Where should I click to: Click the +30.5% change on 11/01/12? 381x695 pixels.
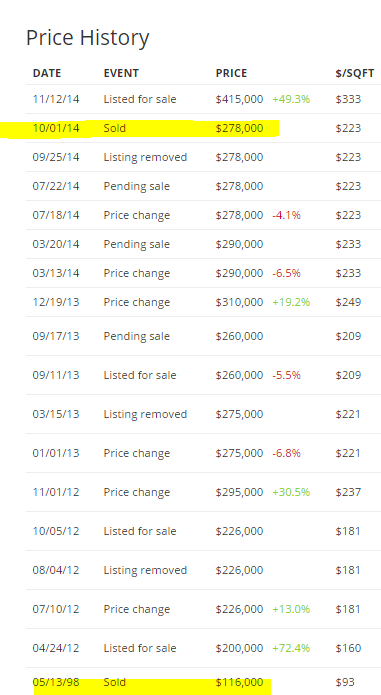pos(291,492)
